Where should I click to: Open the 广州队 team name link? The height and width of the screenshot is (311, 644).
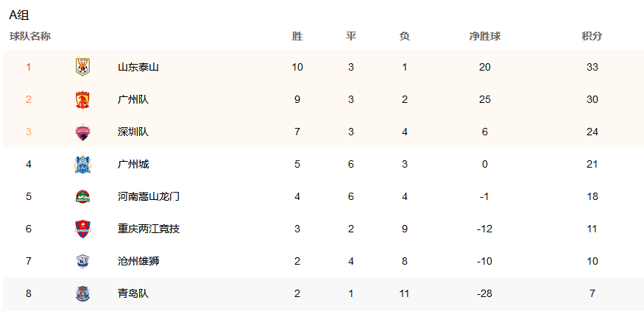click(x=133, y=100)
